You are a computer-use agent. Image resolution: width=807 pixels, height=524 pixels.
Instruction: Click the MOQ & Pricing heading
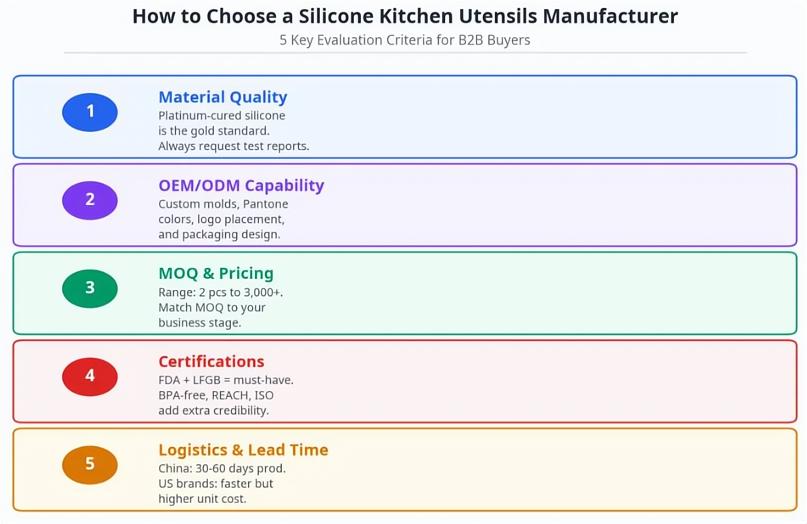tap(215, 273)
